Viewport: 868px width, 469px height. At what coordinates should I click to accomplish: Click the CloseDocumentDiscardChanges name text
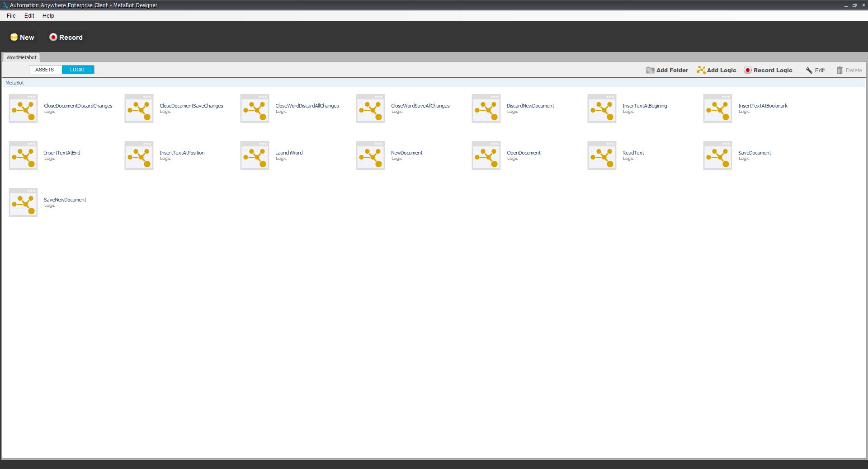tap(78, 106)
